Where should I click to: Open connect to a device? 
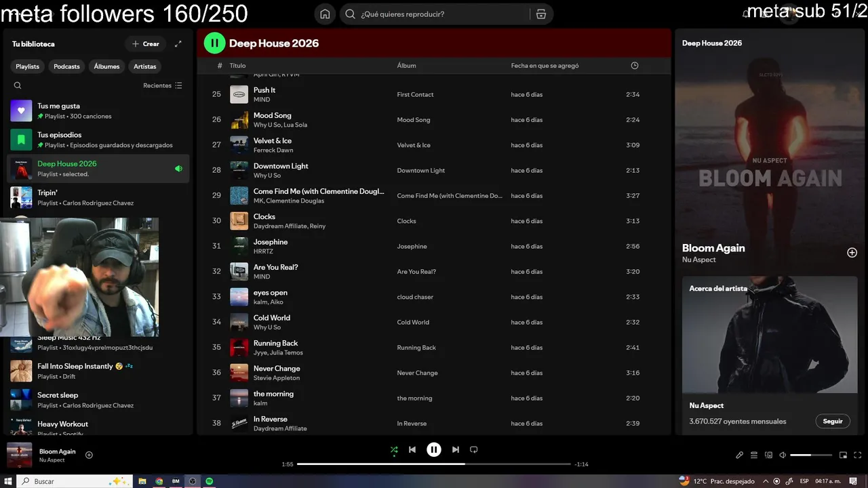tap(768, 455)
